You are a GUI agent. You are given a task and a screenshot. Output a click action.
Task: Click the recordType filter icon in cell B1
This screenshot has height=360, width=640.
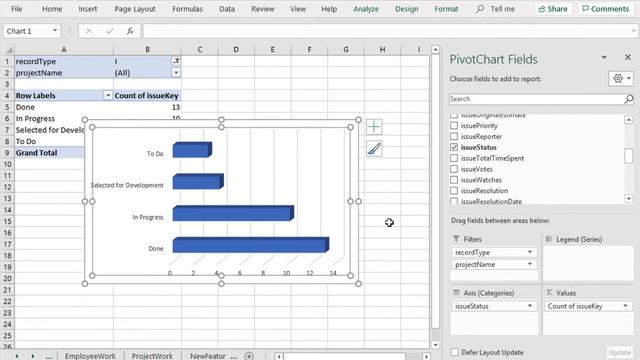pos(176,61)
